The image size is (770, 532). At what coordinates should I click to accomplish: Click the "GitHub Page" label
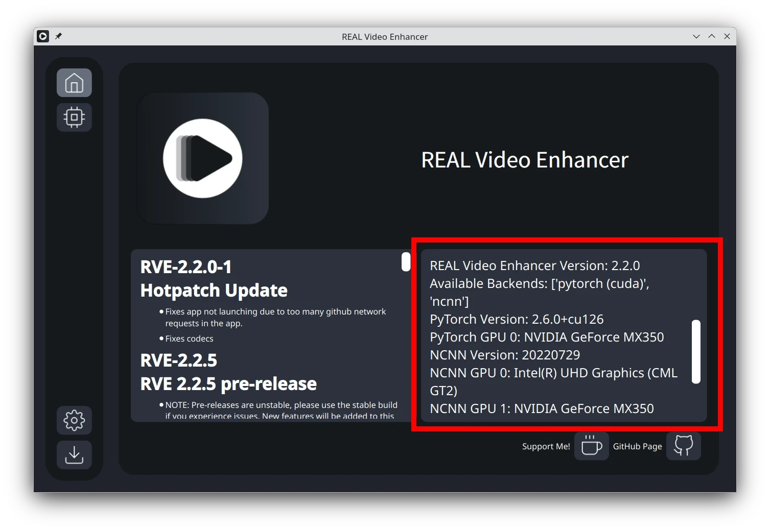(x=637, y=446)
